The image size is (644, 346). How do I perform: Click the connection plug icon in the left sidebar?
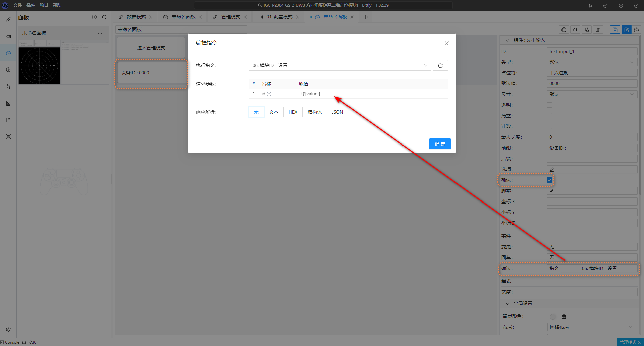(x=8, y=19)
